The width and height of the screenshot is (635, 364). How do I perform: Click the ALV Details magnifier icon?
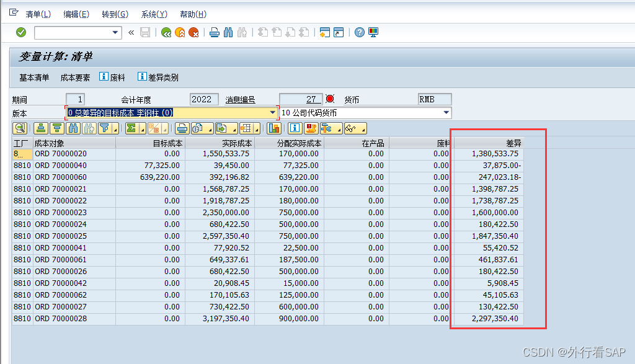pyautogui.click(x=20, y=128)
